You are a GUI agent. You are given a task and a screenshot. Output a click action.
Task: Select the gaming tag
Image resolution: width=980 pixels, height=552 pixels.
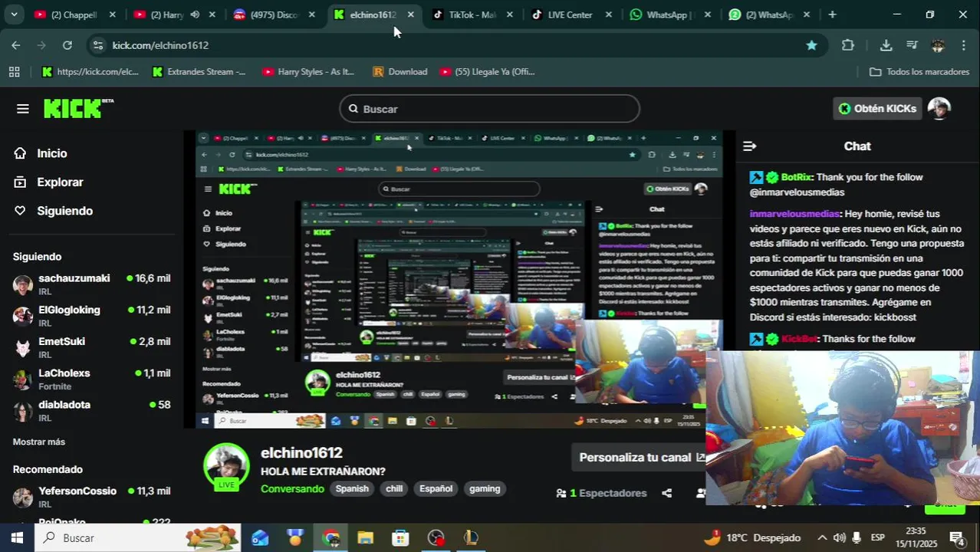[485, 488]
